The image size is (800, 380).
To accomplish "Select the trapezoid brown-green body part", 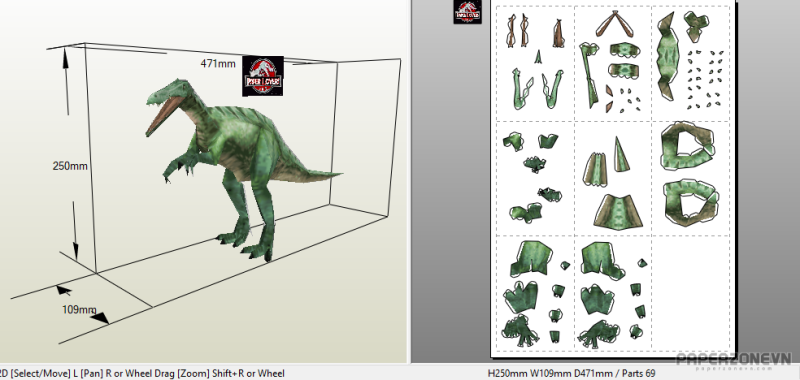I will point(618,212).
